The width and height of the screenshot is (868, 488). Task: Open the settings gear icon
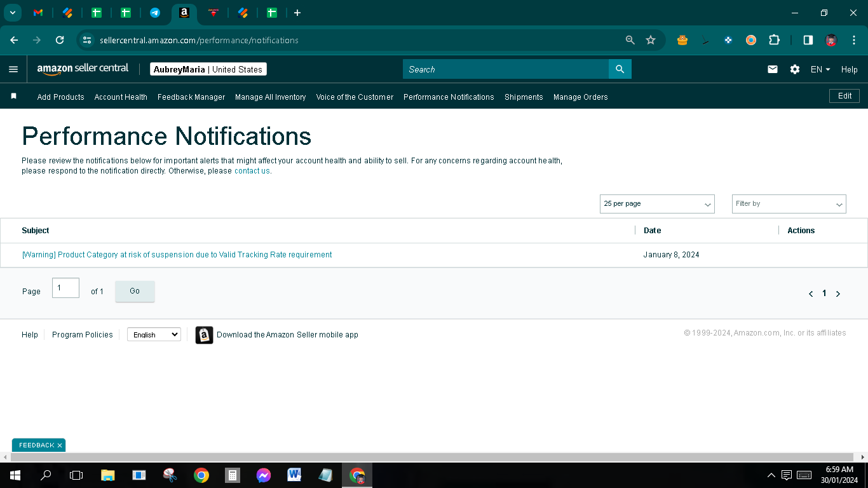coord(795,69)
